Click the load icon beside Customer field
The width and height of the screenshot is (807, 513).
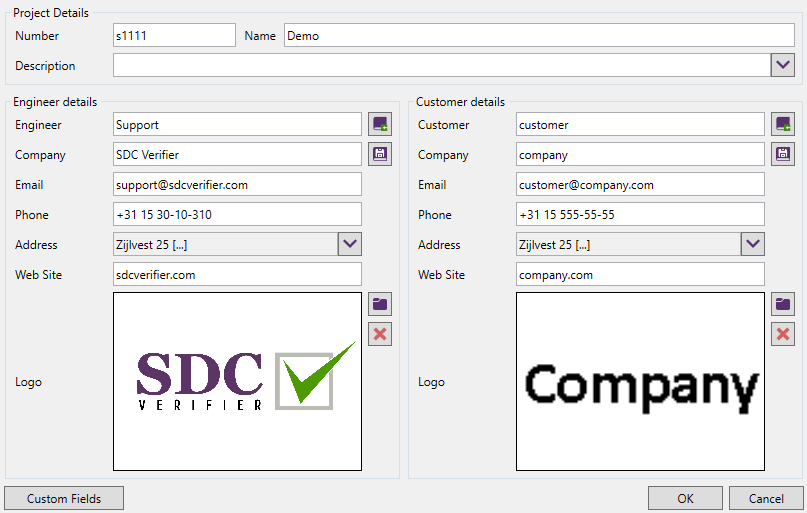[783, 124]
